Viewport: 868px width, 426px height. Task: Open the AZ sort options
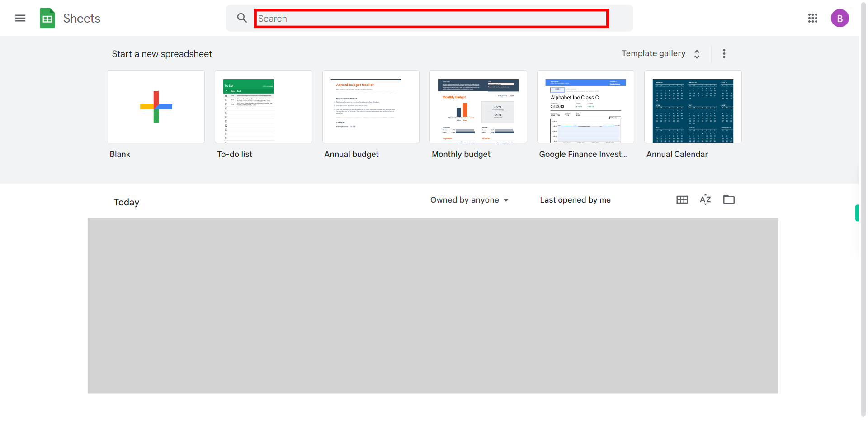pos(705,199)
